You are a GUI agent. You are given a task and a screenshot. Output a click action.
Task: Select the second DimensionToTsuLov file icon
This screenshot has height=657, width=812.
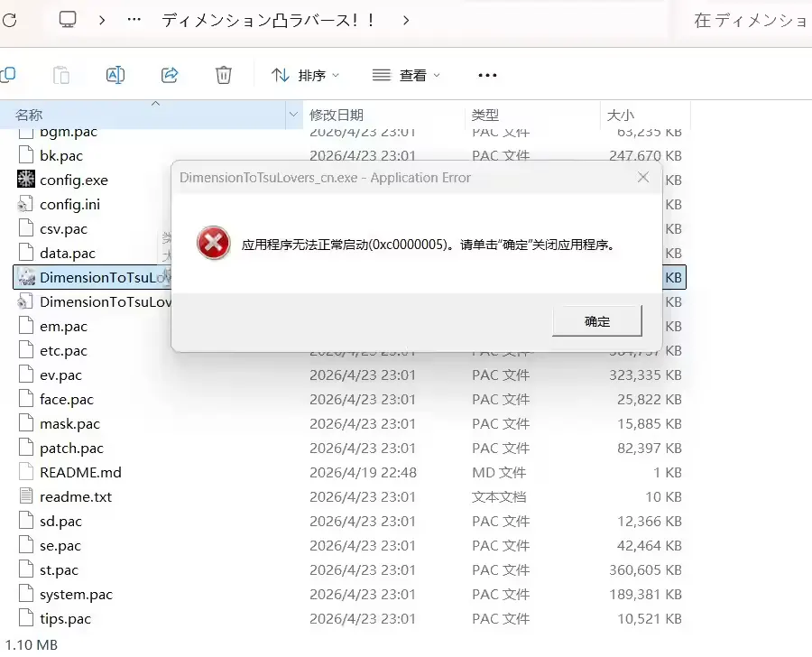click(x=26, y=301)
